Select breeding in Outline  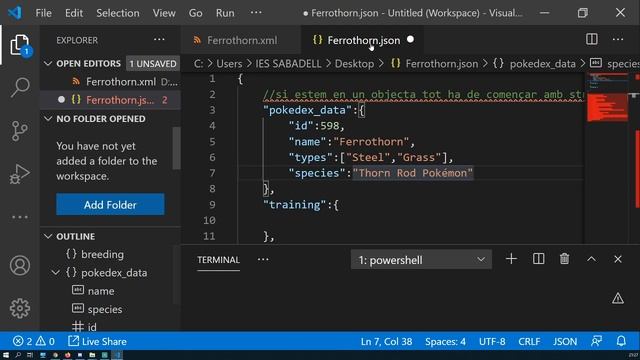(x=102, y=254)
